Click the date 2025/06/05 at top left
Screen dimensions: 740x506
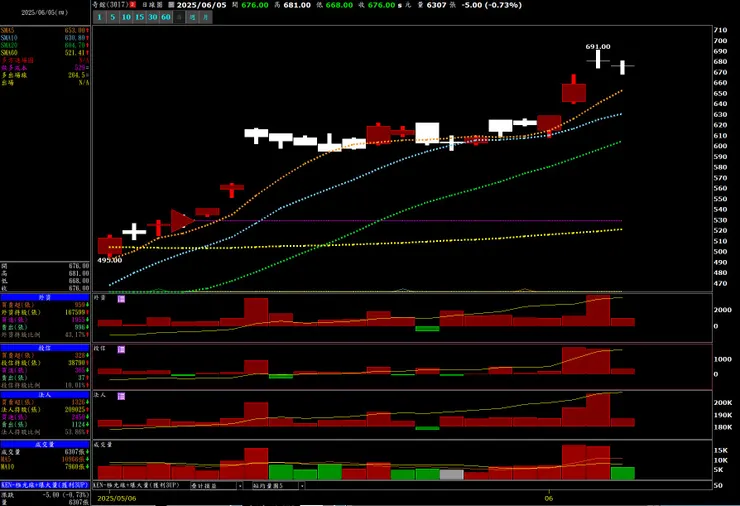point(44,12)
